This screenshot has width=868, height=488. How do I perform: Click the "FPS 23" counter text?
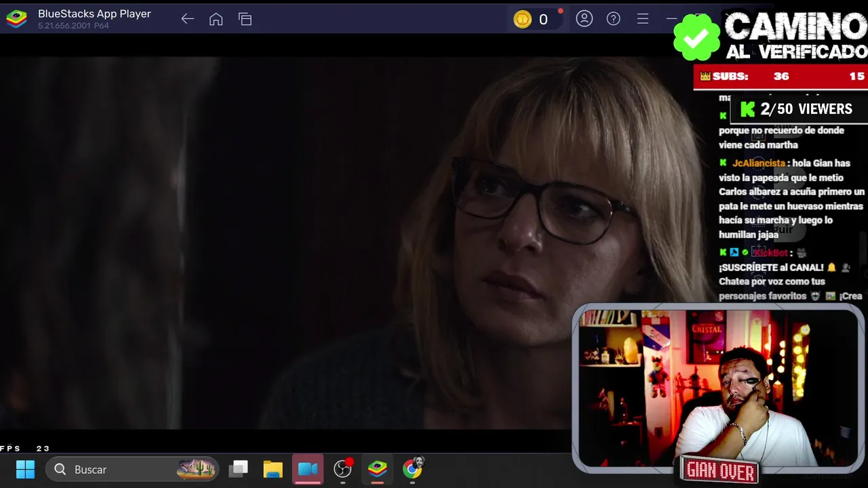(25, 449)
